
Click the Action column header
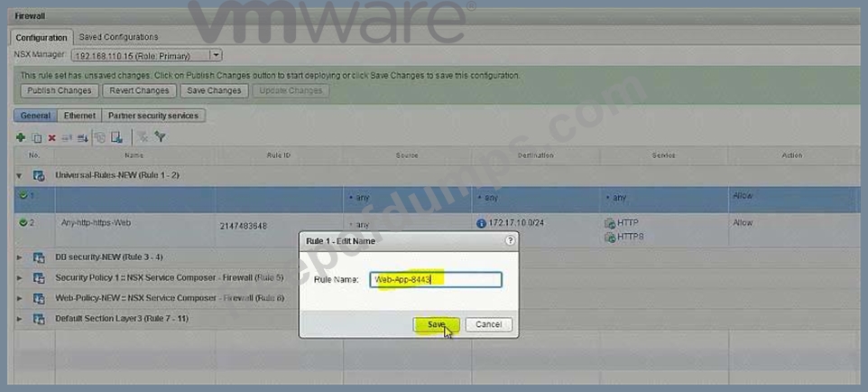(x=791, y=155)
